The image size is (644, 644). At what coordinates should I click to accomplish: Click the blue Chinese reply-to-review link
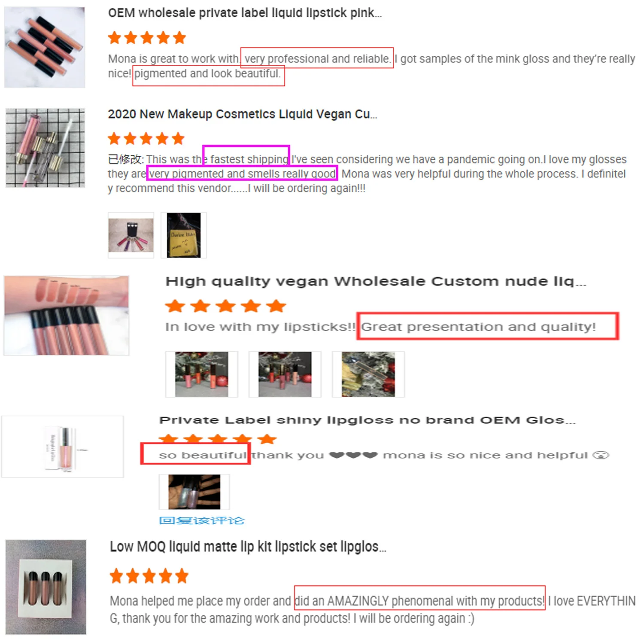(x=201, y=520)
